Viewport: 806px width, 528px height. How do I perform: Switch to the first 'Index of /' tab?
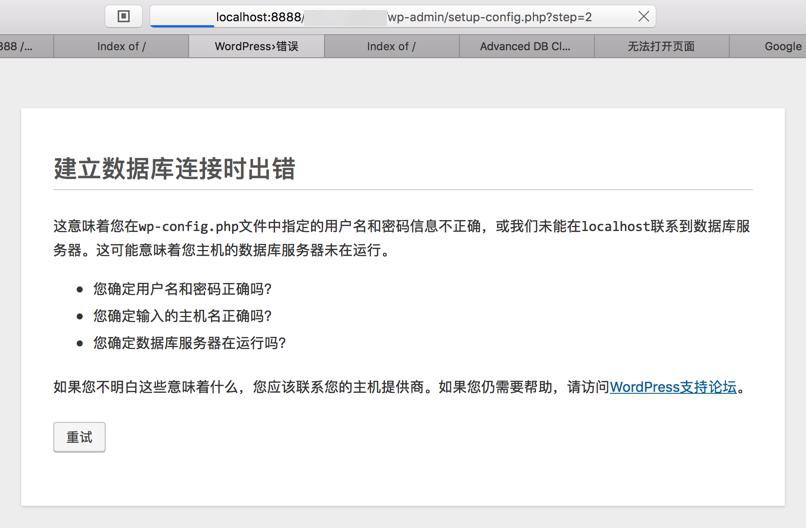121,46
